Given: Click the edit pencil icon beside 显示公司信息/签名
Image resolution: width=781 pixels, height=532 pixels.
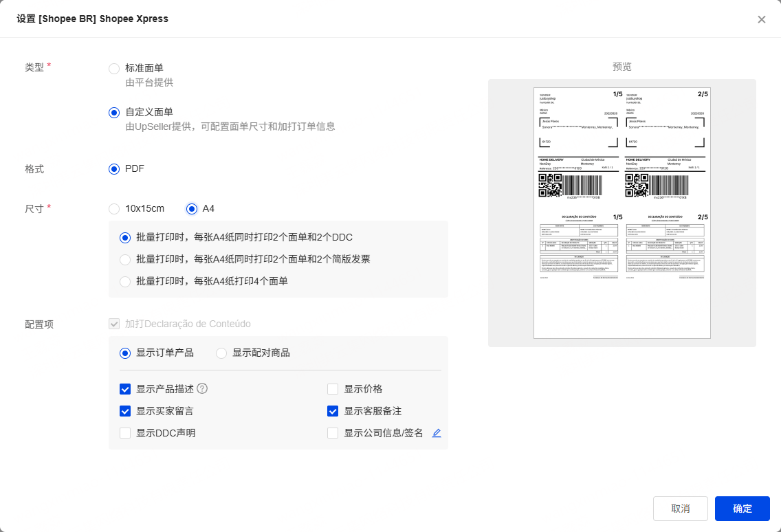Looking at the screenshot, I should pos(436,433).
